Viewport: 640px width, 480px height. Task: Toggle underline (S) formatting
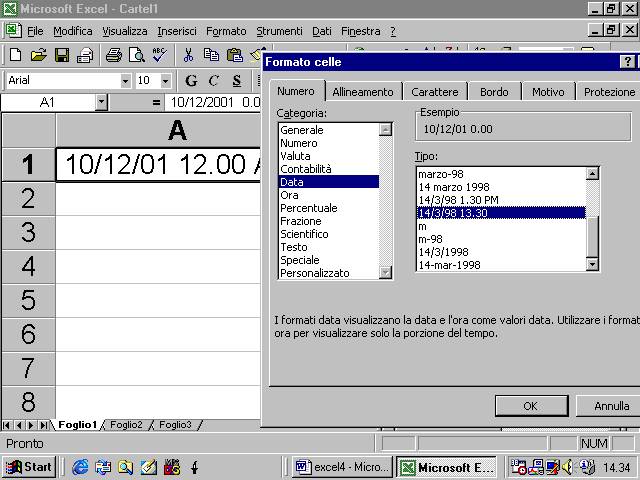pyautogui.click(x=237, y=80)
